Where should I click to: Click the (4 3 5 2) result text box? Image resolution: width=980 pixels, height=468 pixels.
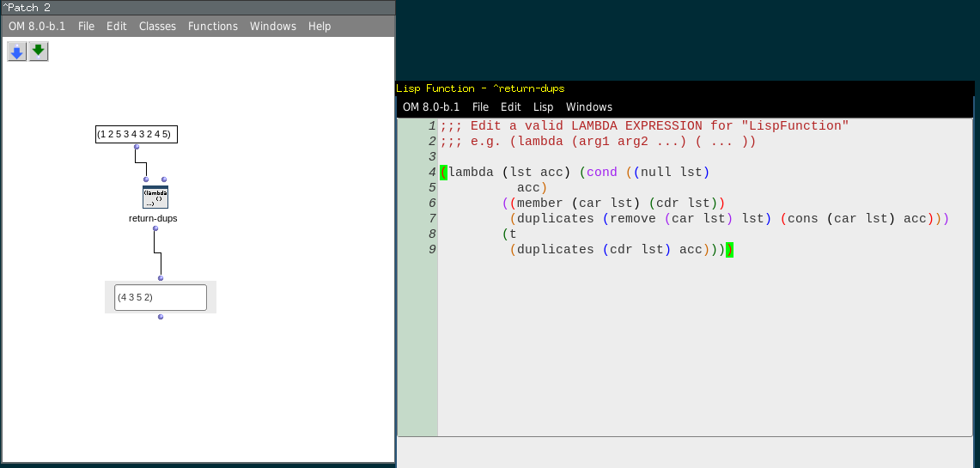(161, 298)
